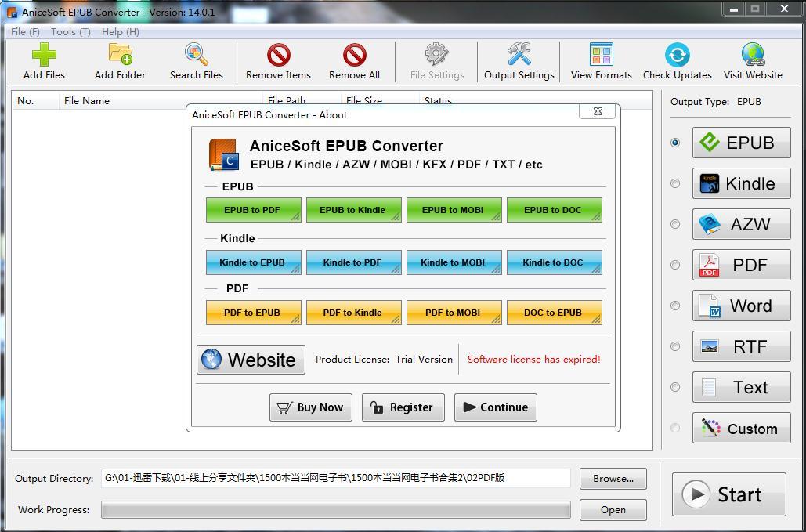Choose the Kindle output format button
Viewport: 806px width, 532px height.
coord(741,183)
